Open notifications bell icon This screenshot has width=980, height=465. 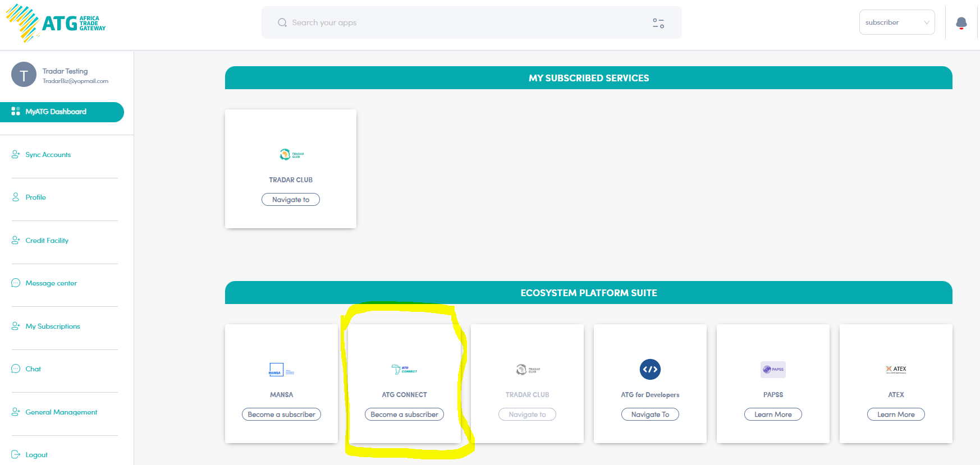[961, 23]
